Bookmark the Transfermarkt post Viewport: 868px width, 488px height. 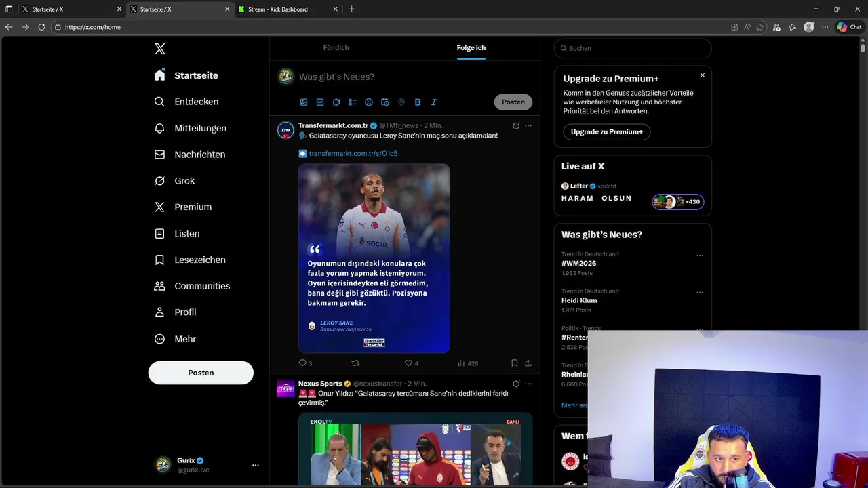(515, 363)
